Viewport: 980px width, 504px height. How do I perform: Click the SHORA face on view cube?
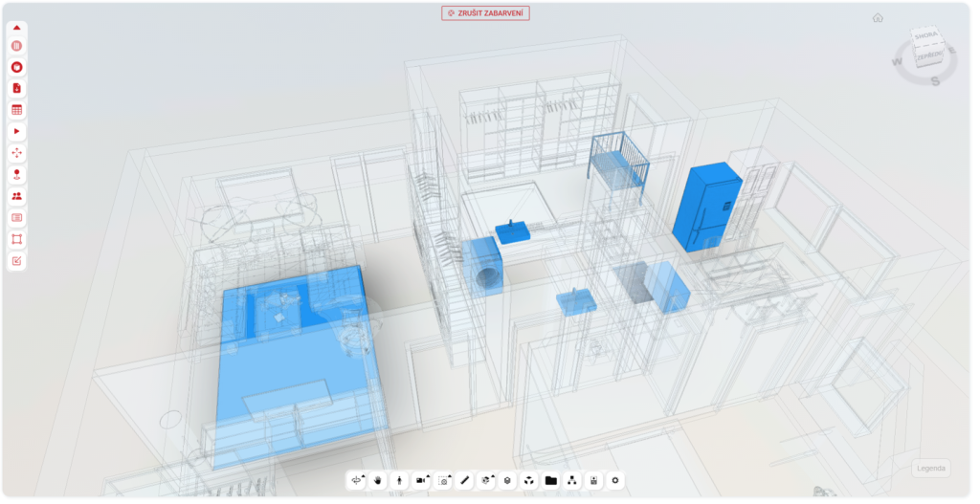(x=925, y=36)
